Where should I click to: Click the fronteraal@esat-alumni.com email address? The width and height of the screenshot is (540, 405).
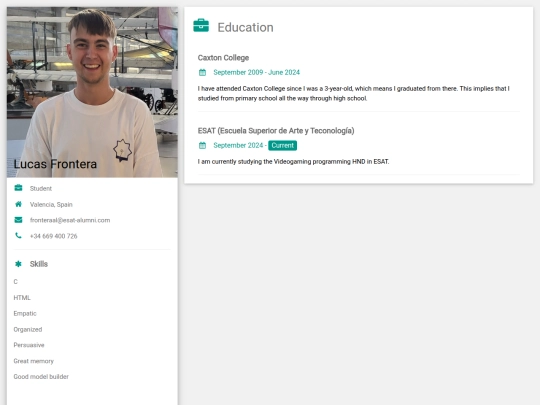click(70, 220)
